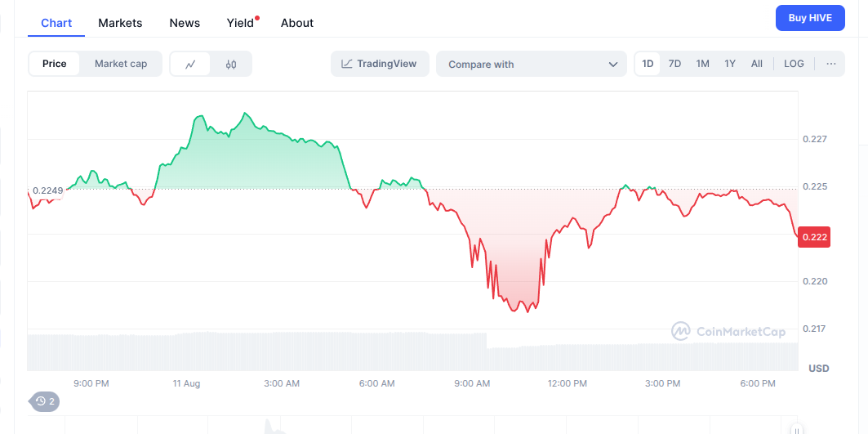The image size is (868, 434).
Task: Click the Compare with chevron arrow
Action: (x=612, y=65)
